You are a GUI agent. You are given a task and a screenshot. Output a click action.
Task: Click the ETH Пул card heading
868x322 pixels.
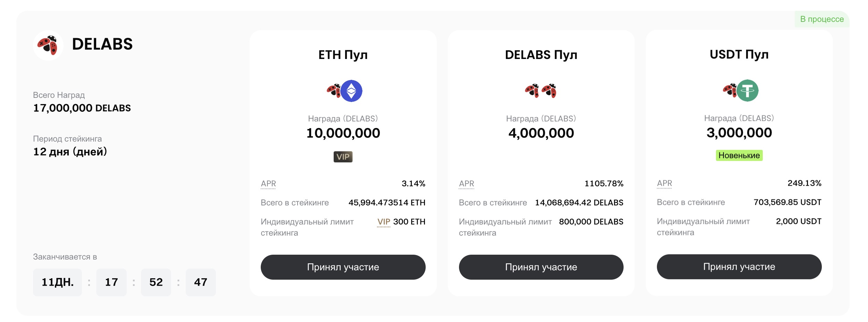pos(343,55)
